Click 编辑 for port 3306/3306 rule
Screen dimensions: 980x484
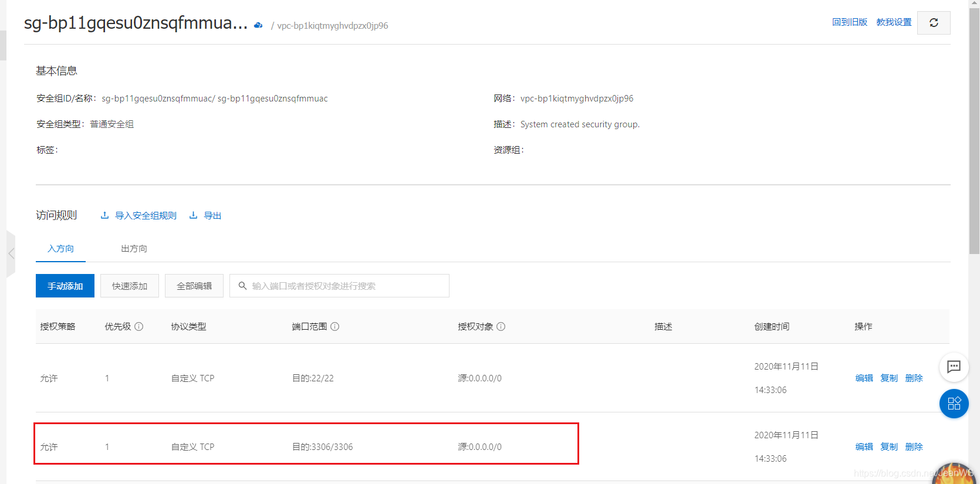(x=864, y=447)
